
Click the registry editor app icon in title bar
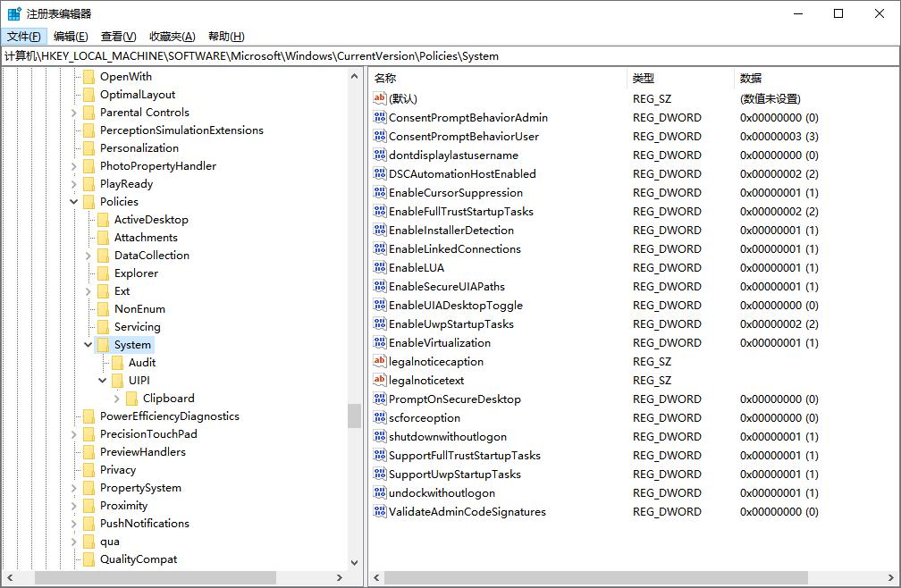[15, 13]
